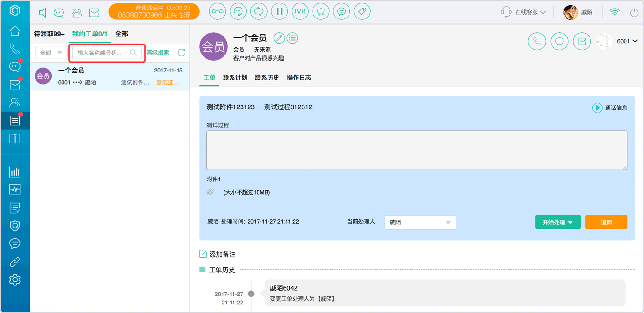The height and width of the screenshot is (313, 644).
Task: Open the work order sidebar icon
Action: coord(15,120)
